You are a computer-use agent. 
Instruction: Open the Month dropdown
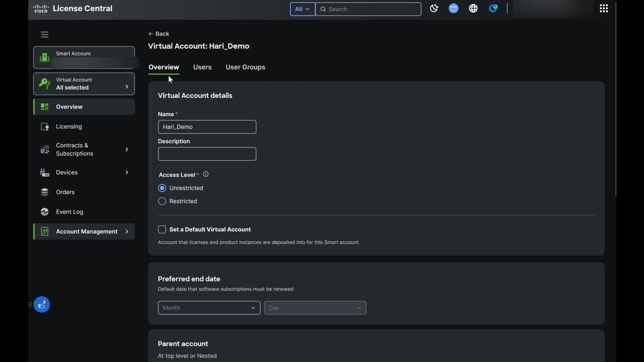point(209,308)
